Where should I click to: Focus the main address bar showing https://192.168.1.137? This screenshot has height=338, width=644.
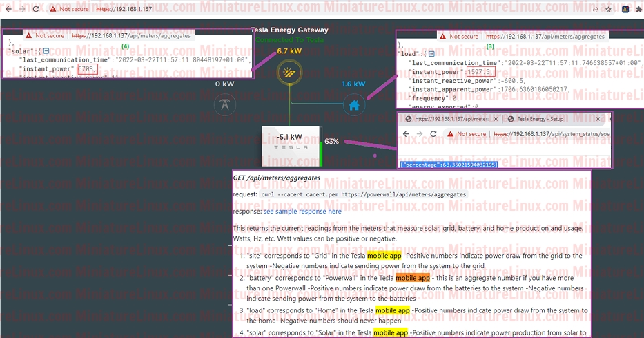pos(124,8)
